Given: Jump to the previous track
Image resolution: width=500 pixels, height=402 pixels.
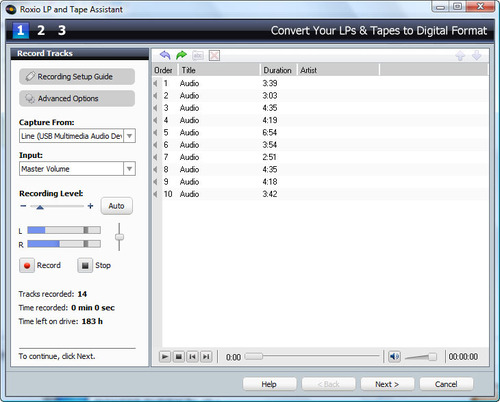Looking at the screenshot, I should pos(193,357).
